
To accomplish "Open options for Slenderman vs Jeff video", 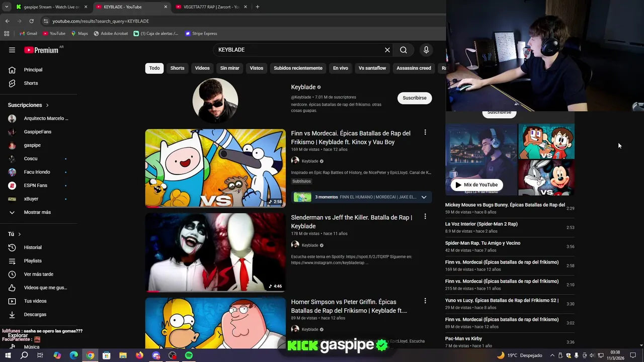I will (x=425, y=217).
